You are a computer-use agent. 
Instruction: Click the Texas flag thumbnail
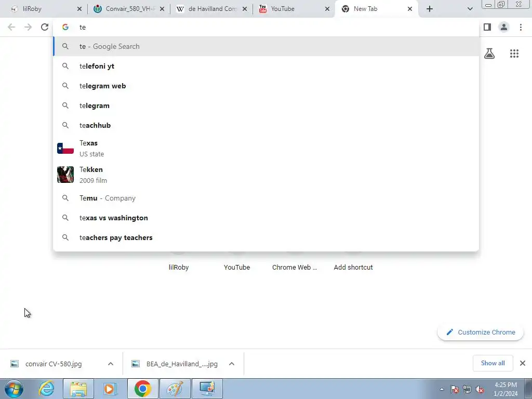(x=65, y=148)
